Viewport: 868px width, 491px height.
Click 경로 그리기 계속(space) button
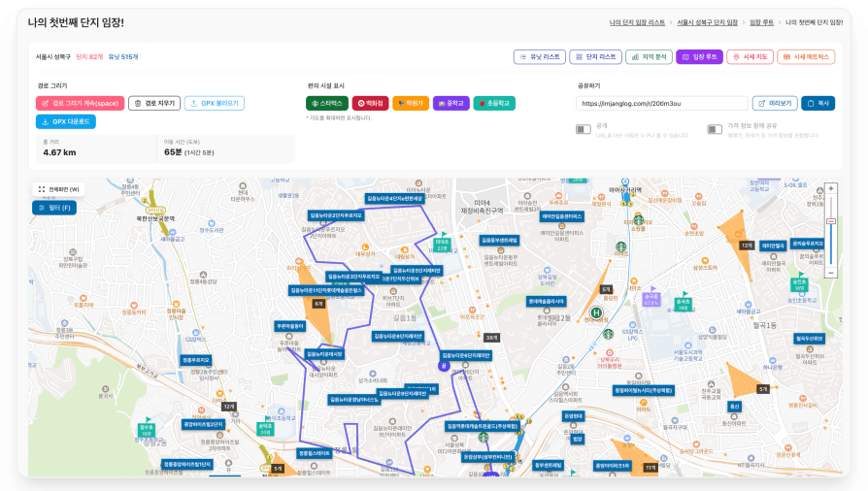[x=81, y=103]
